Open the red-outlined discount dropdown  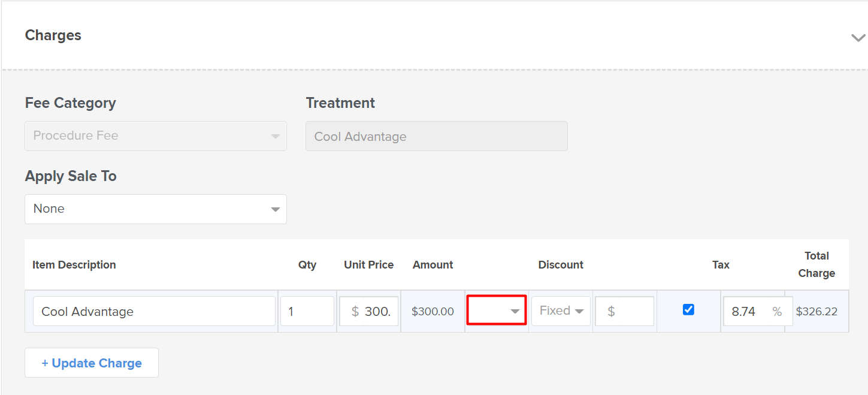pyautogui.click(x=497, y=310)
